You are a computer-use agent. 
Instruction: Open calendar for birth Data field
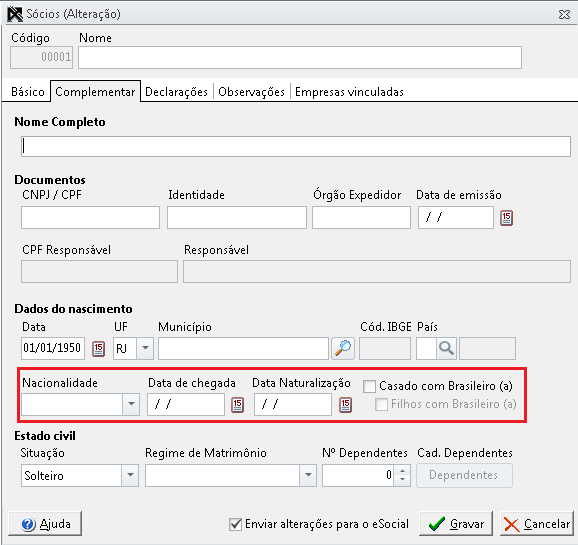point(98,348)
